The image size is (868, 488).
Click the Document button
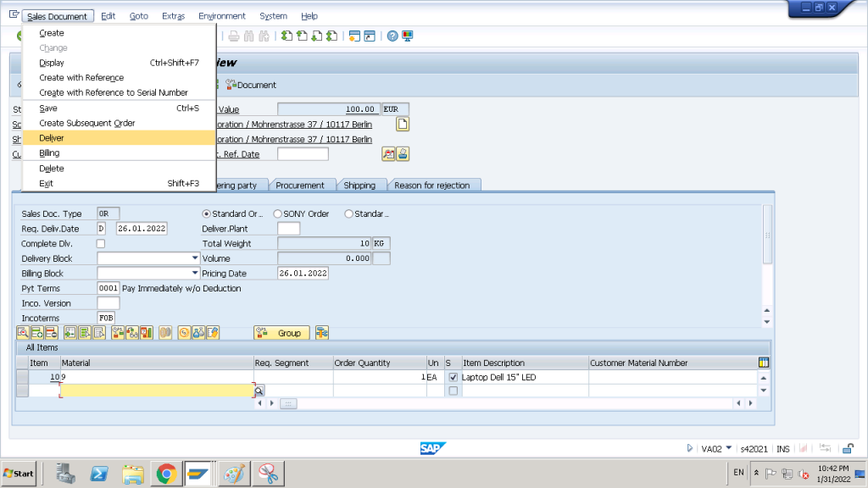point(251,85)
